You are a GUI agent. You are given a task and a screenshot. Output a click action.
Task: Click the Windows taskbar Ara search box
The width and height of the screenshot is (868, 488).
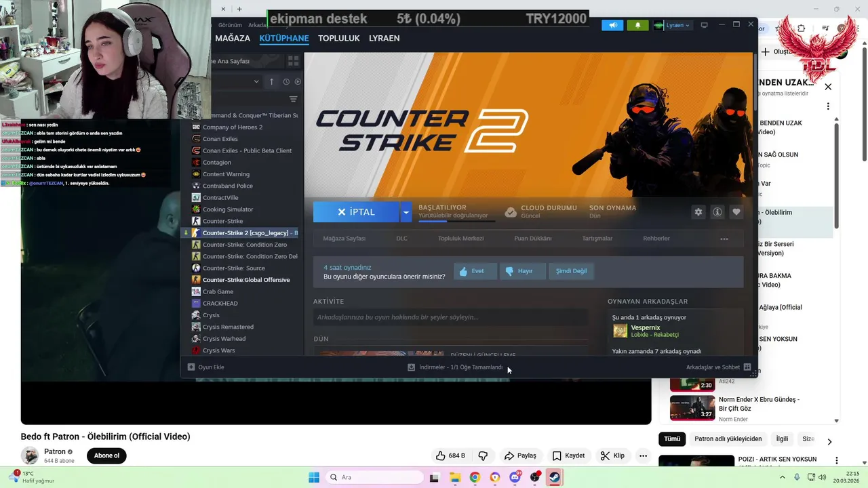pyautogui.click(x=374, y=477)
